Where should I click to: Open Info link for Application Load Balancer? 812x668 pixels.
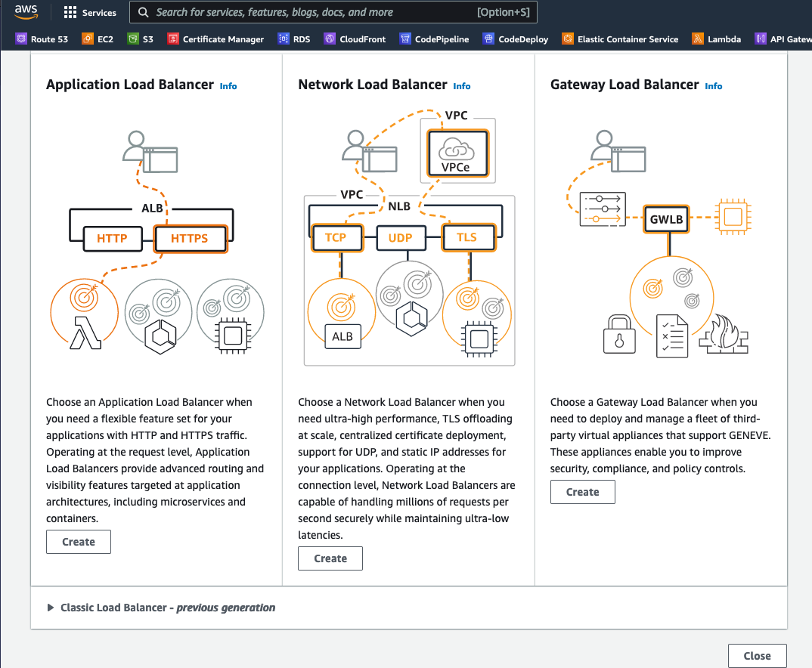[228, 86]
